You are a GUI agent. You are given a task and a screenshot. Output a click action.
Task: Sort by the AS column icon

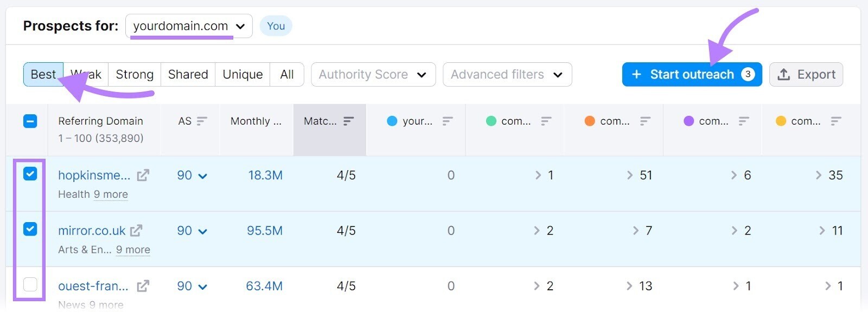tap(202, 121)
